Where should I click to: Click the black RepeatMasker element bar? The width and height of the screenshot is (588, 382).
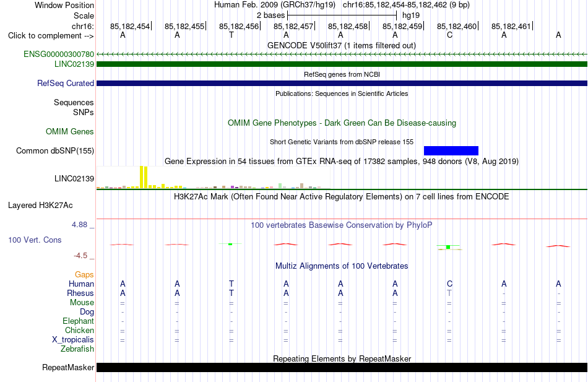coord(342,367)
